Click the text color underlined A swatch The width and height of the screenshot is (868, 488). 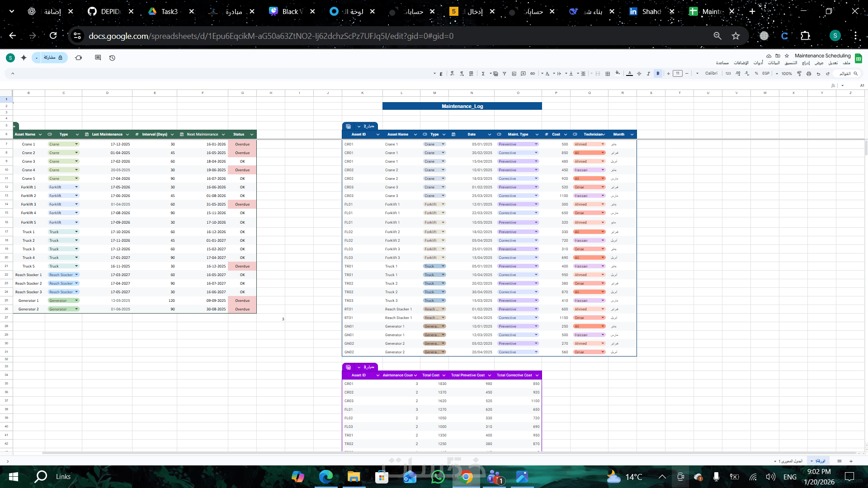(629, 73)
